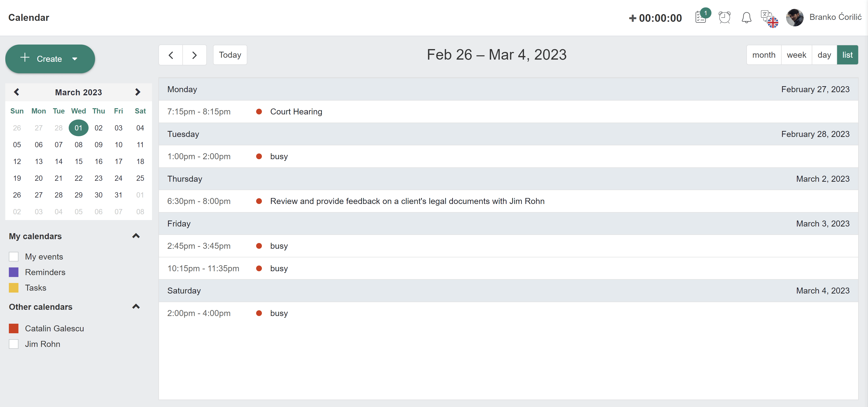Click the Today button

(x=230, y=55)
